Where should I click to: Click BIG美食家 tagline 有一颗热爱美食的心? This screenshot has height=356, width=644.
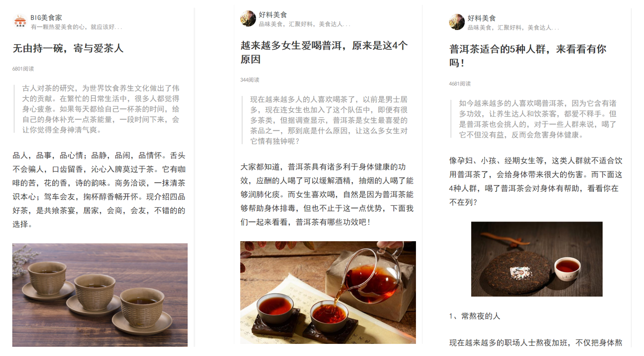tap(77, 27)
